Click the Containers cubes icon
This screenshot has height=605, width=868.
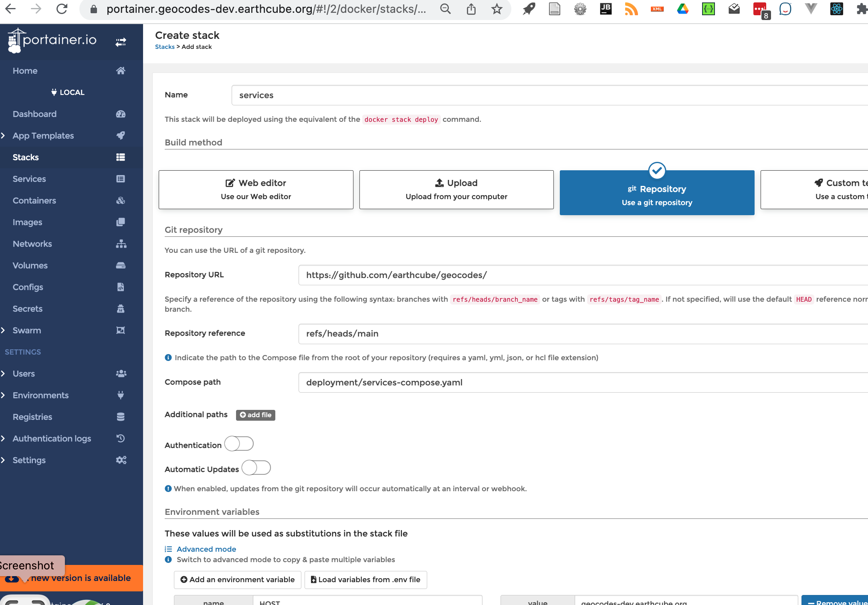121,200
